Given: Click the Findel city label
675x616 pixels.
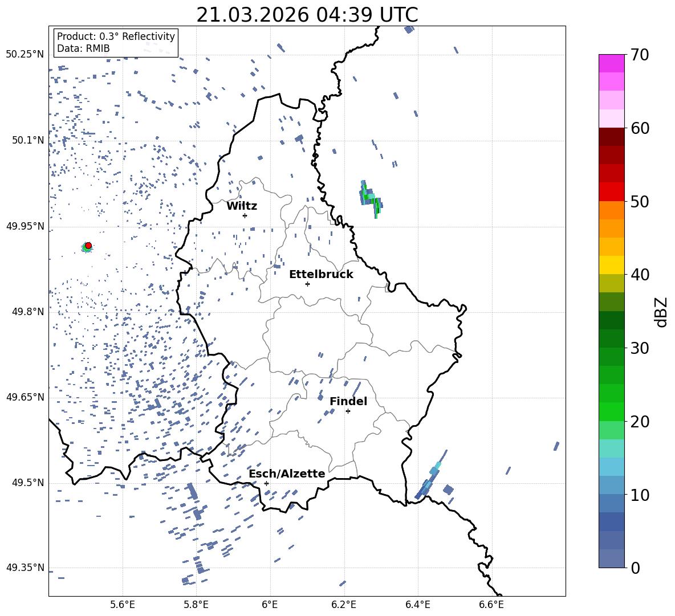Looking at the screenshot, I should (x=348, y=401).
